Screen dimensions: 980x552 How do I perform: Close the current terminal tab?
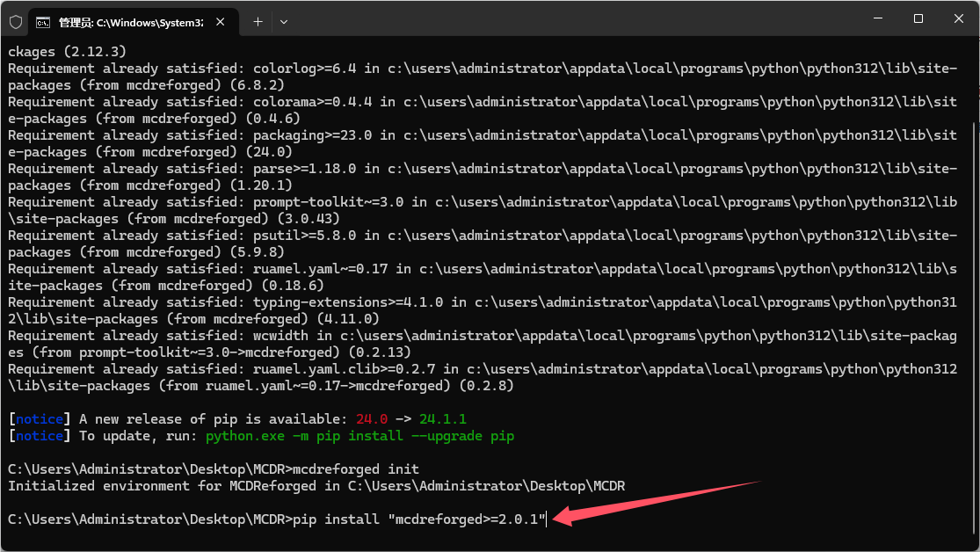[x=220, y=22]
